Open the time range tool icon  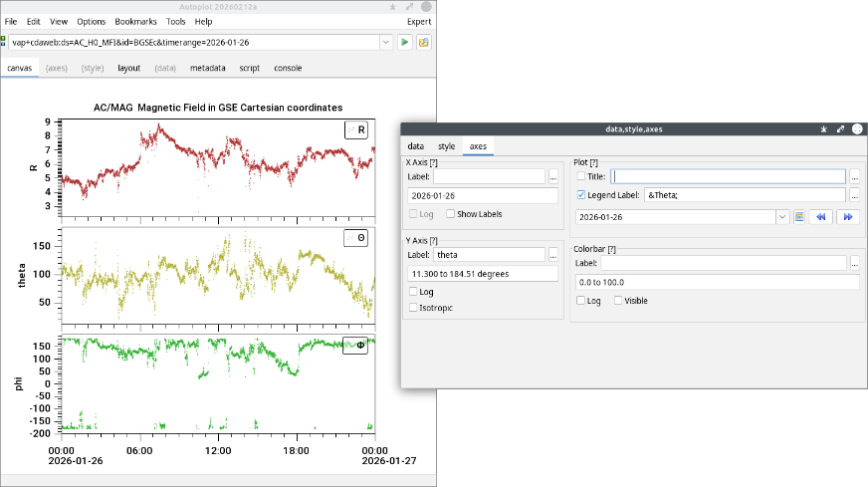coord(798,216)
